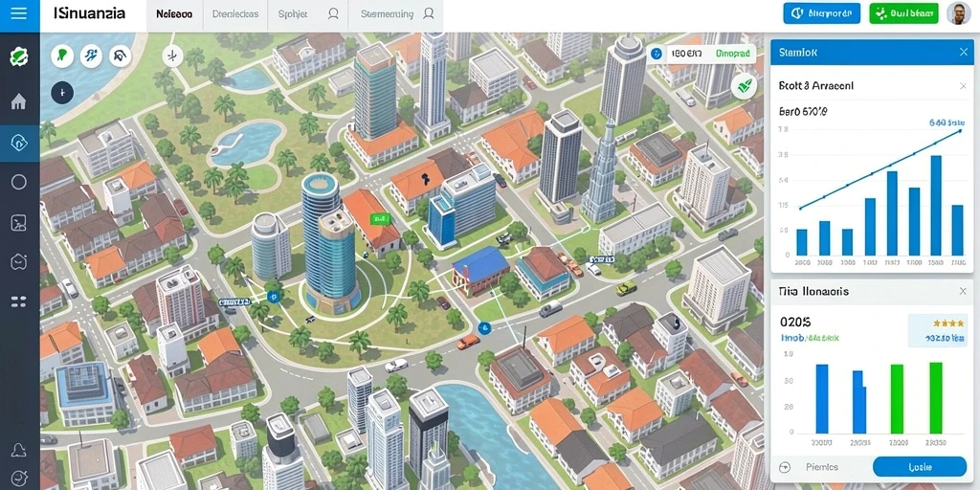Close the blue Stamlok panel header
Viewport: 980px width, 490px height.
(x=963, y=53)
